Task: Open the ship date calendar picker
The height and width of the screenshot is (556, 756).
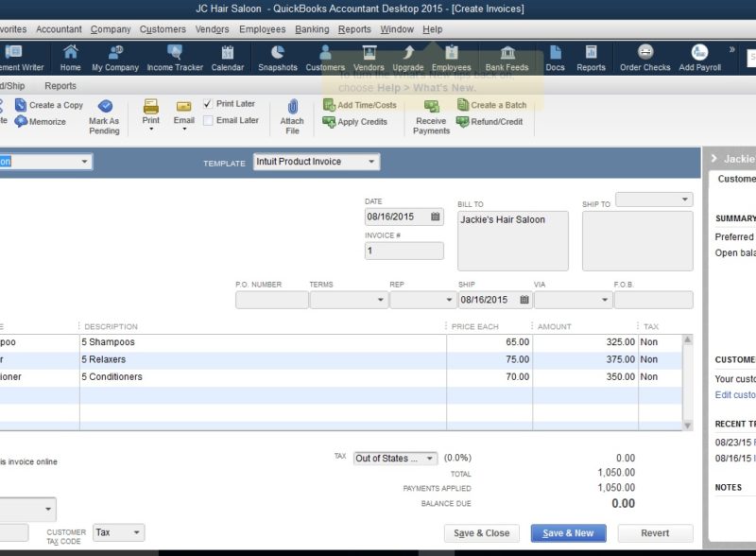Action: pyautogui.click(x=524, y=300)
